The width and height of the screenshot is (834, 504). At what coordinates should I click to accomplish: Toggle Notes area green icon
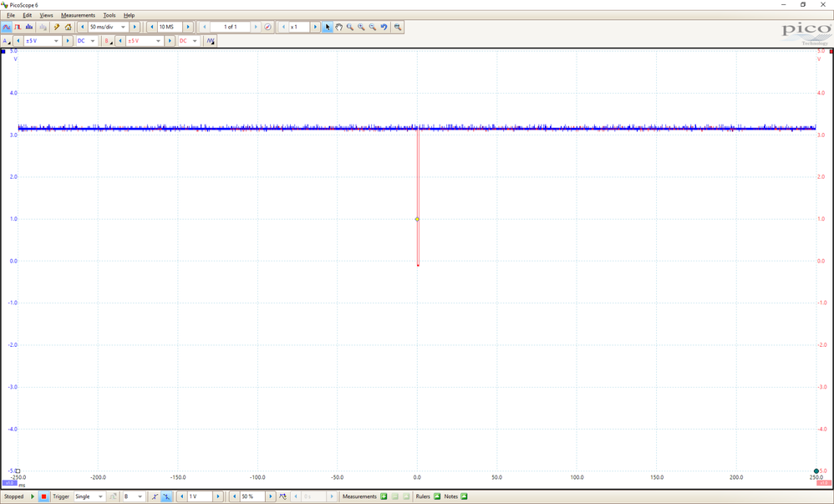coord(465,496)
